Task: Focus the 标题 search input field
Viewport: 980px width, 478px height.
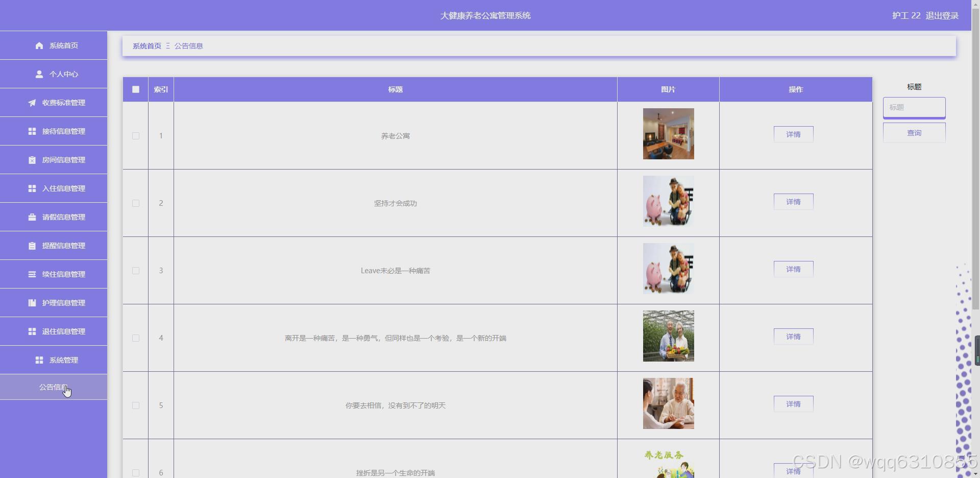Action: pyautogui.click(x=914, y=107)
